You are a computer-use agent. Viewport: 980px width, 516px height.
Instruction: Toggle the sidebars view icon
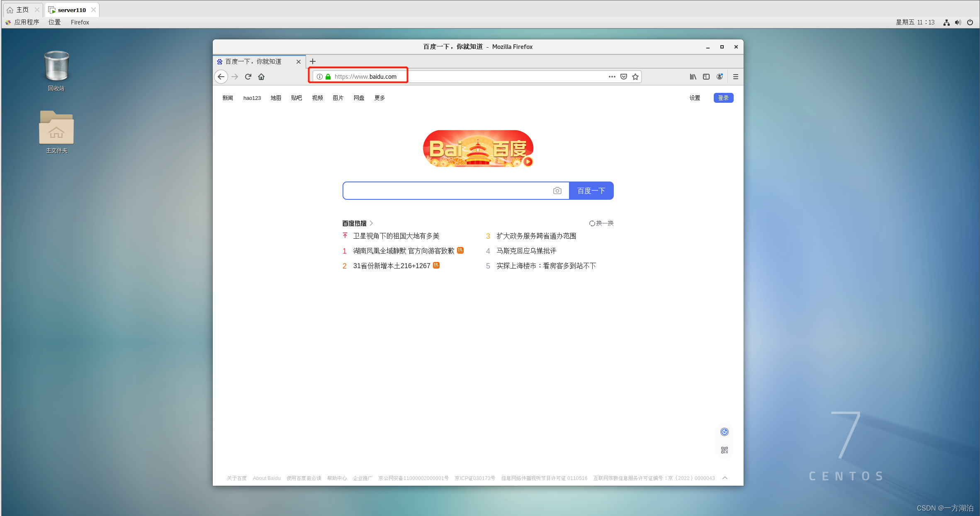(x=706, y=77)
